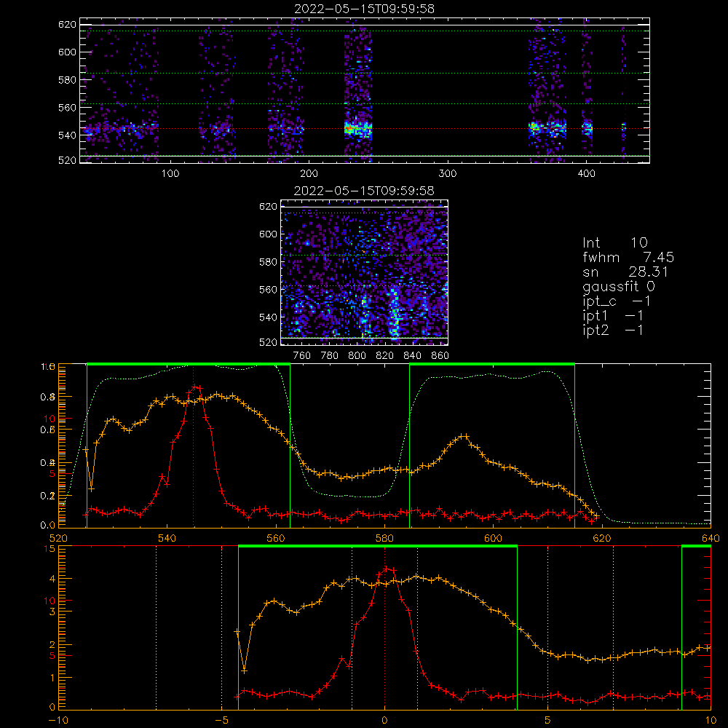
Task: Click x-axis label 640 of the profile plot
Action: tap(711, 539)
